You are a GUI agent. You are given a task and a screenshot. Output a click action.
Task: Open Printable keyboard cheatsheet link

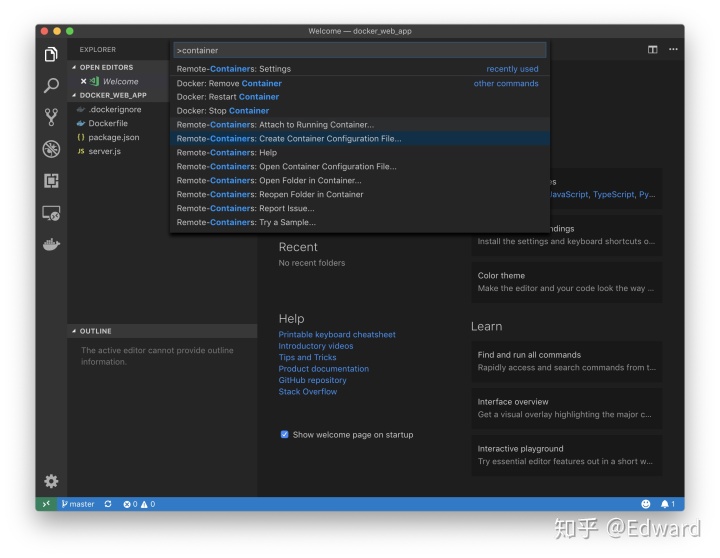pyautogui.click(x=337, y=334)
